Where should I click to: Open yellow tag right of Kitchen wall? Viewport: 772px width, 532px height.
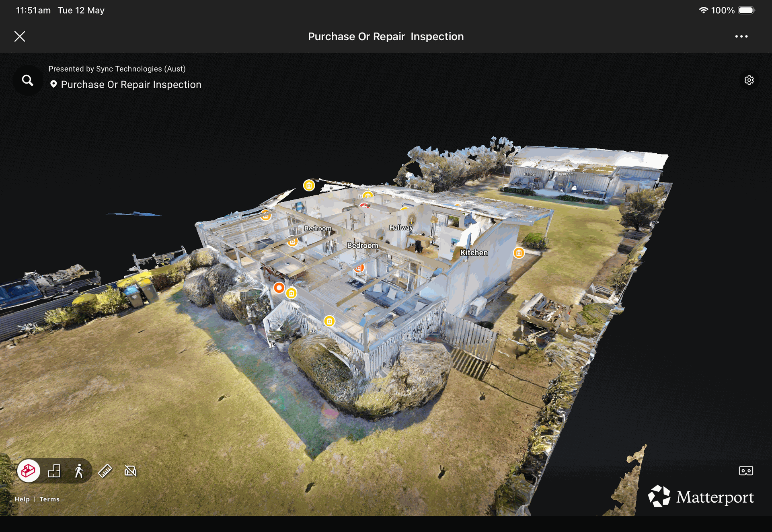pos(519,253)
